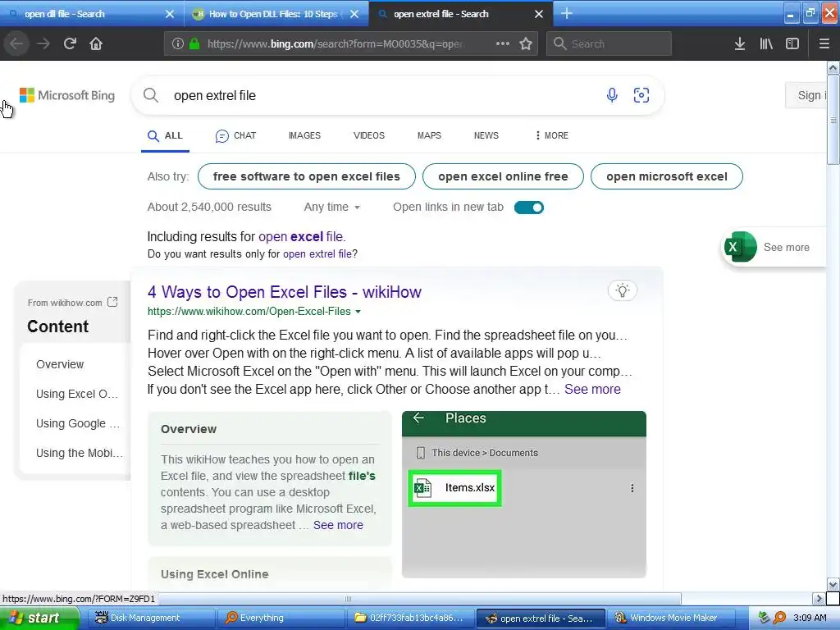Expand the 'Any time' date filter
The width and height of the screenshot is (840, 630).
pos(332,207)
